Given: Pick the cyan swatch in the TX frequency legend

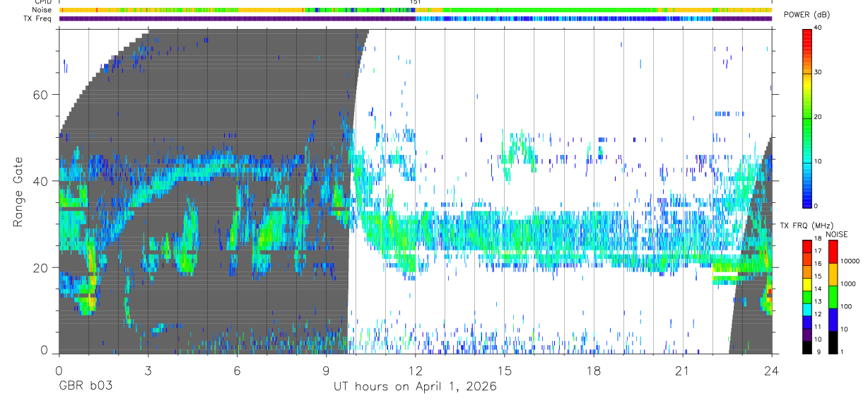Looking at the screenshot, I should click(x=807, y=310).
